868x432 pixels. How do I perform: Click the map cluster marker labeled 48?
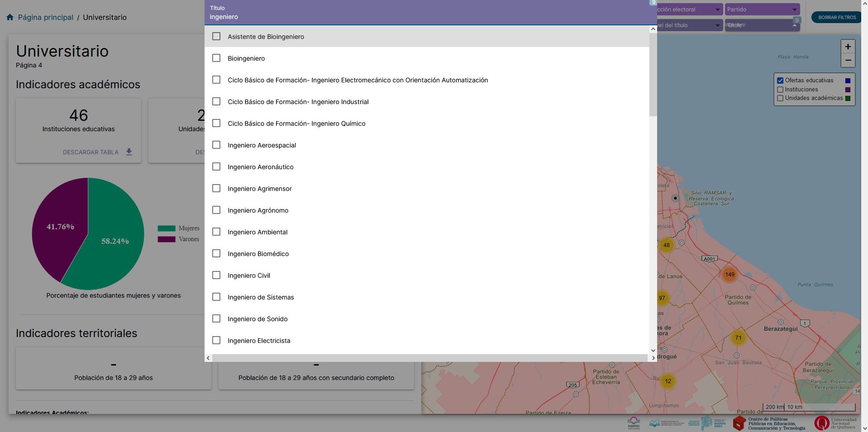click(666, 245)
